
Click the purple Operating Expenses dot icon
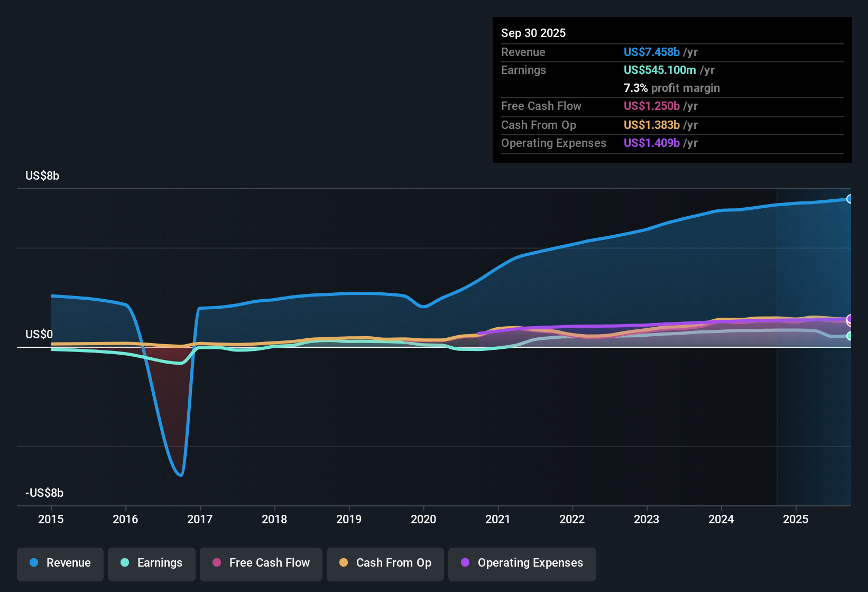click(465, 563)
